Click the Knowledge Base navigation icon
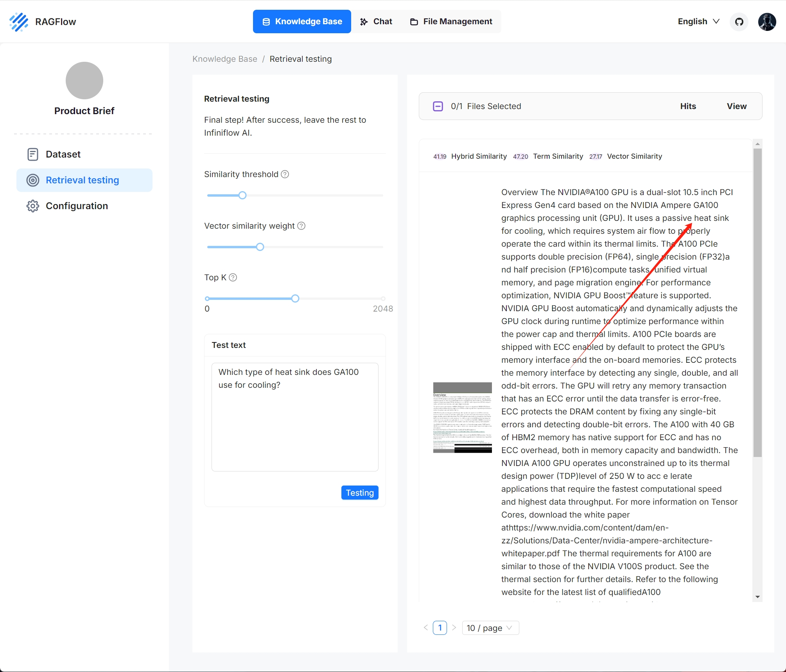 coord(267,22)
